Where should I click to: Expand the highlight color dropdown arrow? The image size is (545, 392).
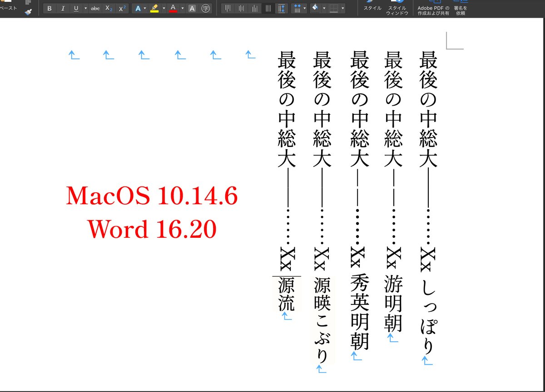[x=163, y=8]
